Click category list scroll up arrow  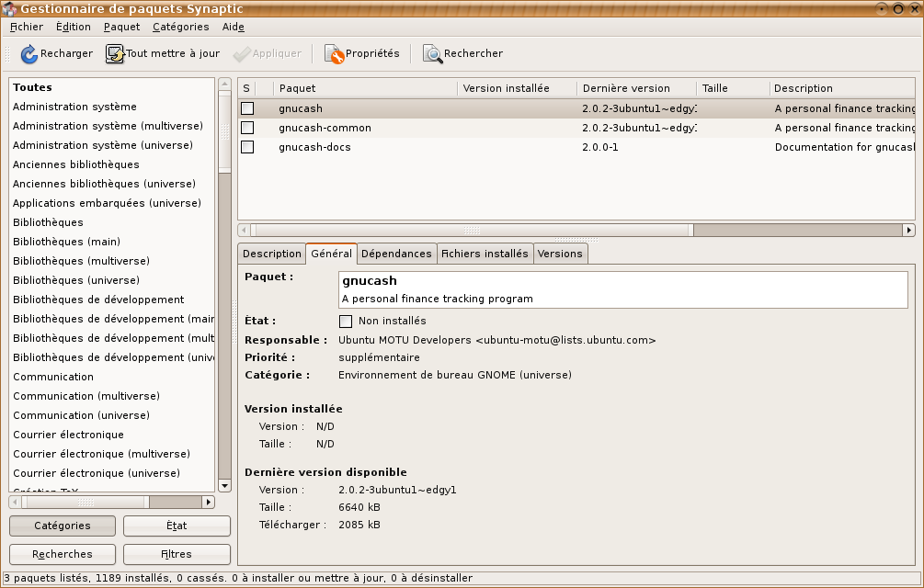(224, 85)
